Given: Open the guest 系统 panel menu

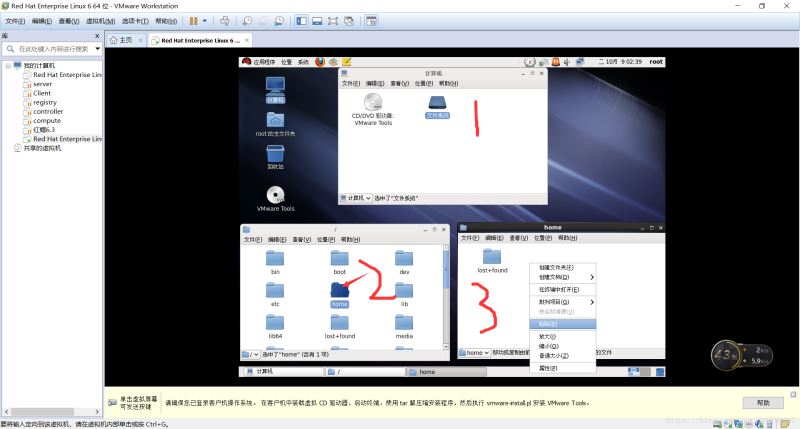Looking at the screenshot, I should pyautogui.click(x=303, y=62).
